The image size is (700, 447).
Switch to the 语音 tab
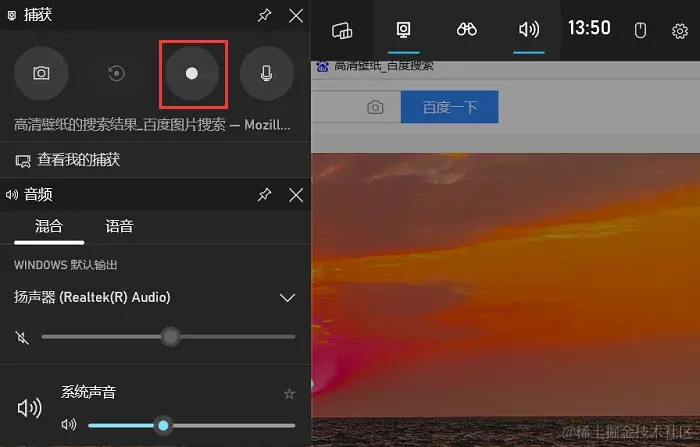pos(119,226)
